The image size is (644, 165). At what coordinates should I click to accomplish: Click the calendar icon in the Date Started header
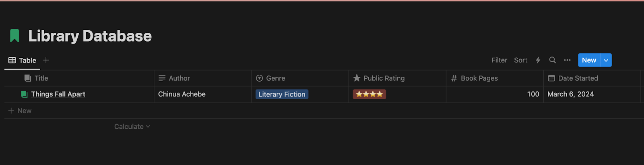click(x=551, y=78)
